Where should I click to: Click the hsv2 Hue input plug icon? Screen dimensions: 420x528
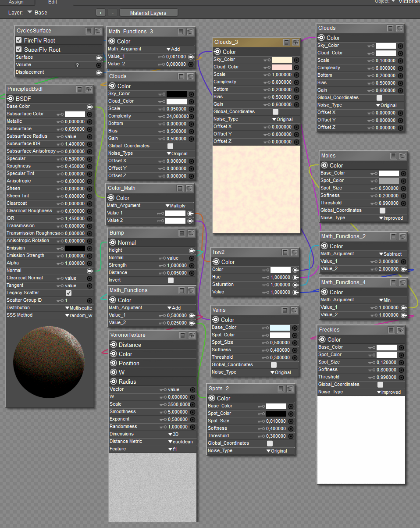(x=295, y=277)
